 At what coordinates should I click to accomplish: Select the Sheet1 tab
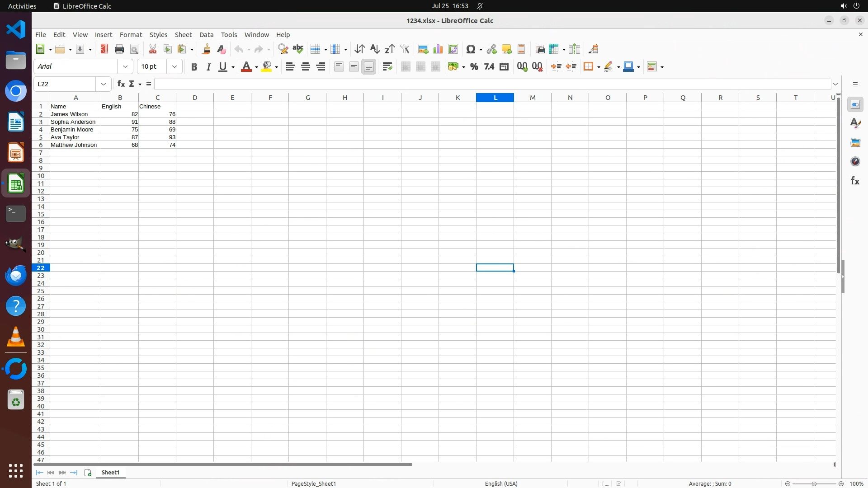110,472
